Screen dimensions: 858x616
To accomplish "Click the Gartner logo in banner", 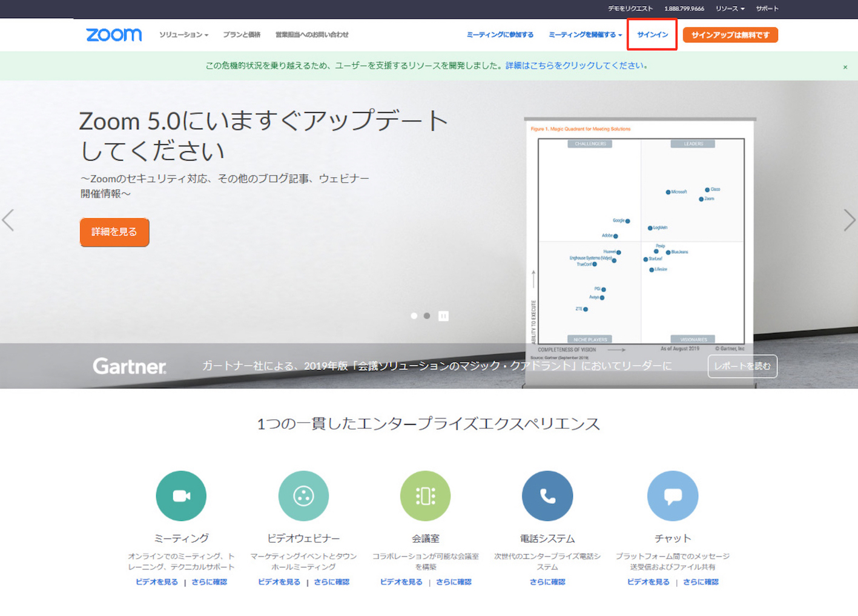I will coord(130,366).
